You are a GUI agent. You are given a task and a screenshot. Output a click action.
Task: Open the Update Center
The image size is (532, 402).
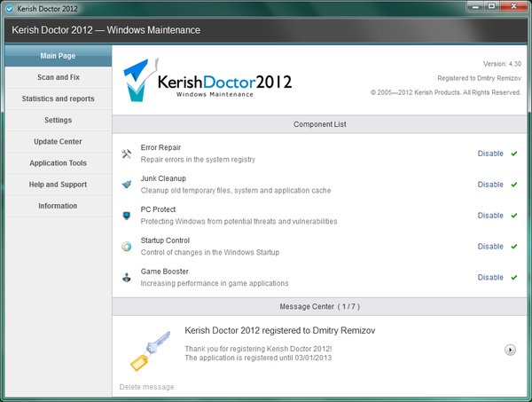tap(59, 142)
